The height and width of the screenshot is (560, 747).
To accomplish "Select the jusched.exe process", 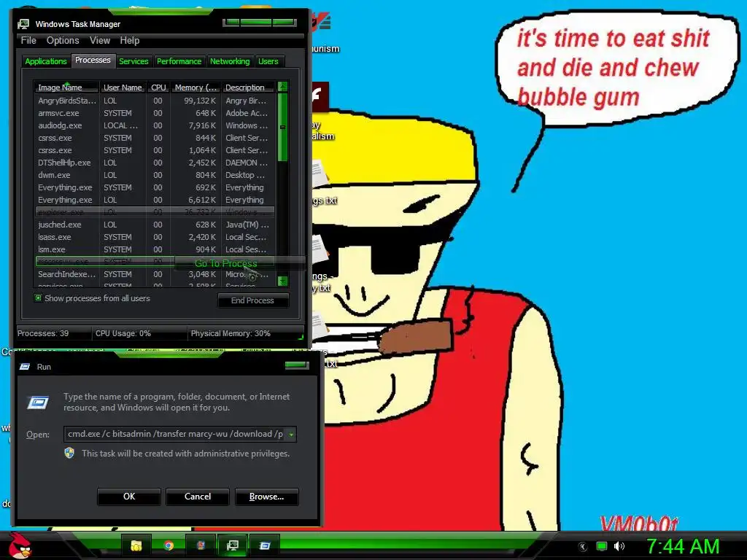I will [x=155, y=225].
